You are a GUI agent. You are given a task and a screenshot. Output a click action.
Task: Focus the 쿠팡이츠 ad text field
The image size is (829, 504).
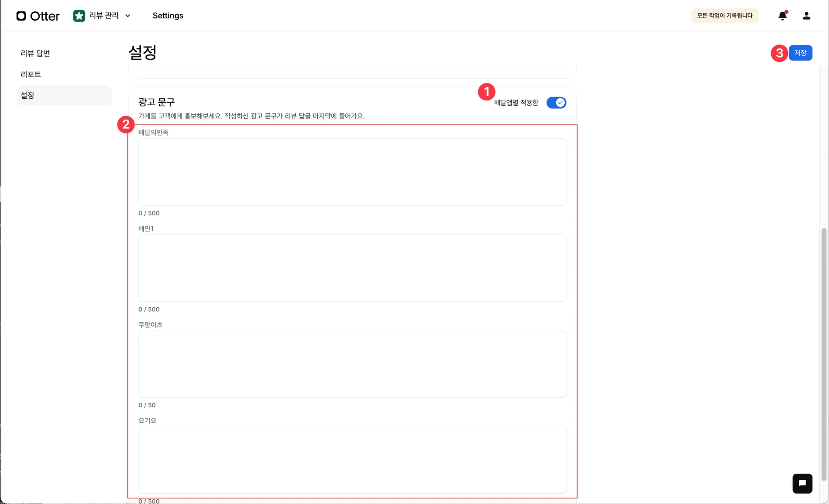pos(352,364)
